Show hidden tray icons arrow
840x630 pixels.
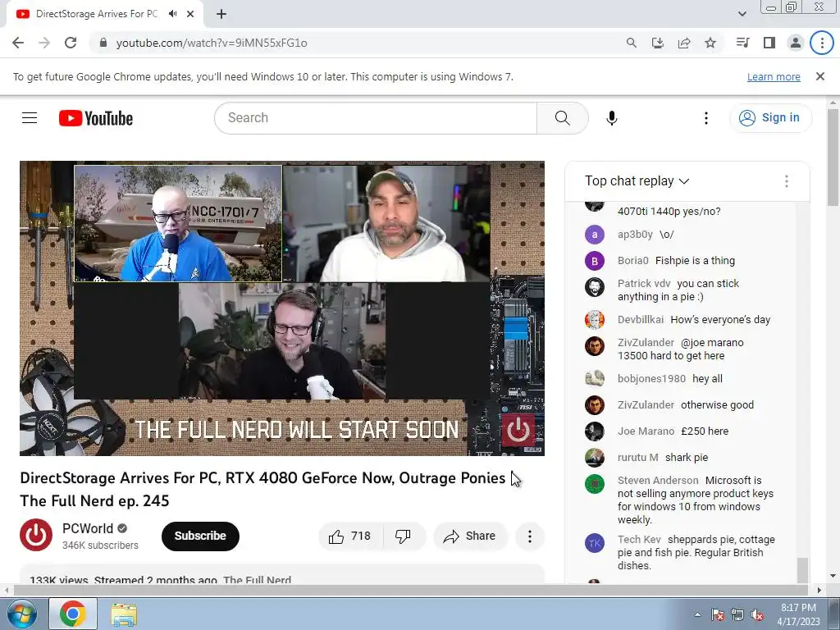tap(697, 615)
